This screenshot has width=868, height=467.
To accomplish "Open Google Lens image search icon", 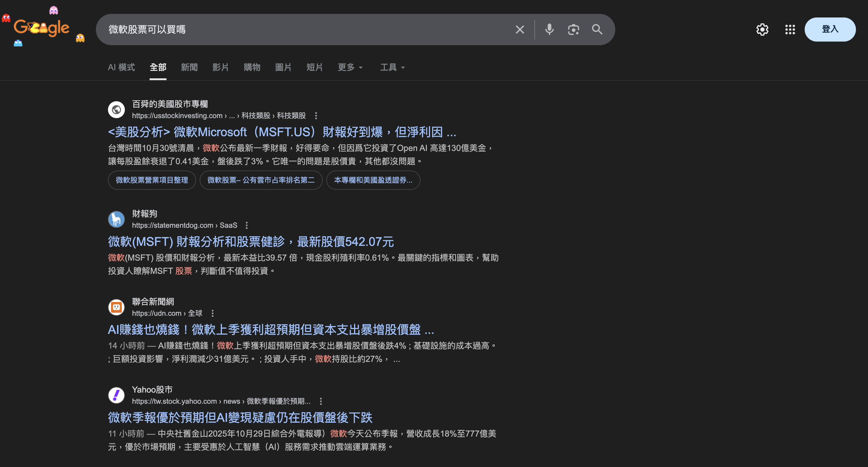I will [x=573, y=30].
